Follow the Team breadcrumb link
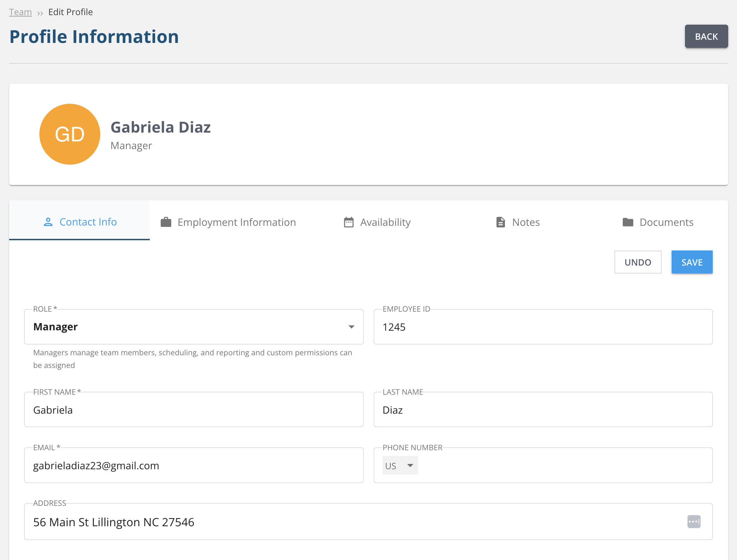The width and height of the screenshot is (737, 560). 20,12
